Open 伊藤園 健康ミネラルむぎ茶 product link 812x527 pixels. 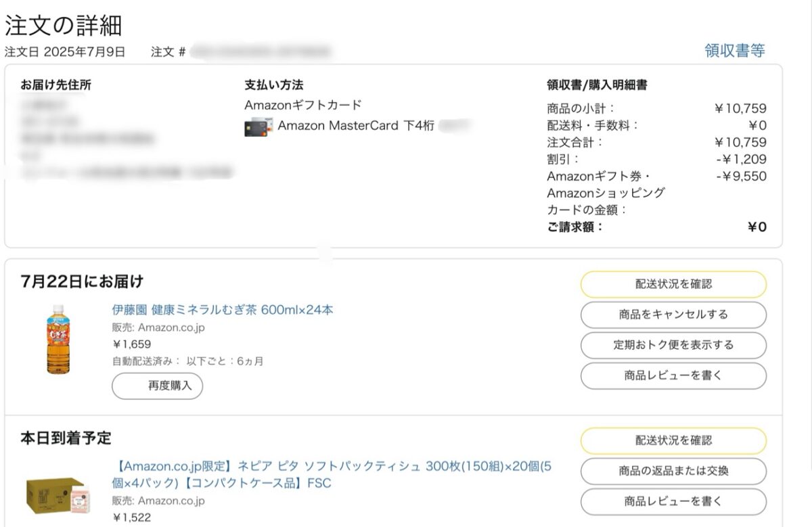click(x=223, y=310)
